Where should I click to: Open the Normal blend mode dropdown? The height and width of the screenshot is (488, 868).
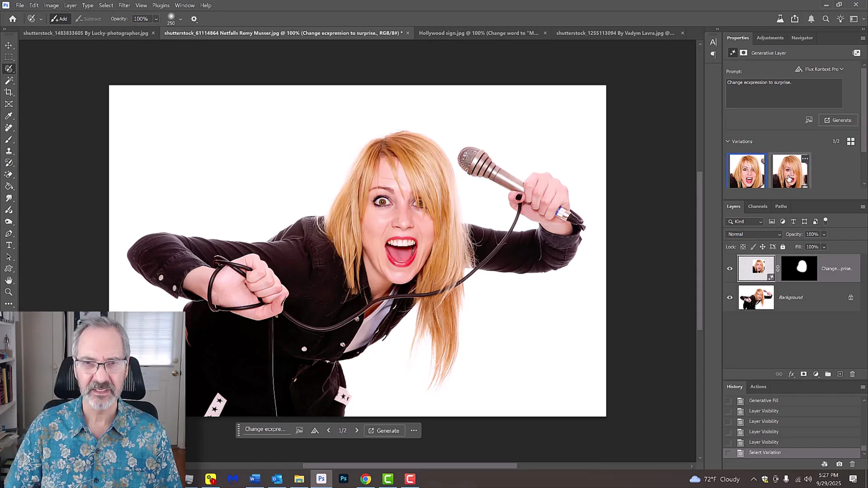click(753, 234)
